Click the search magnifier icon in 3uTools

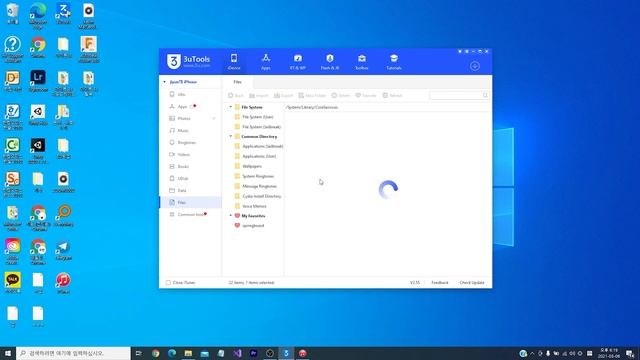pos(485,96)
